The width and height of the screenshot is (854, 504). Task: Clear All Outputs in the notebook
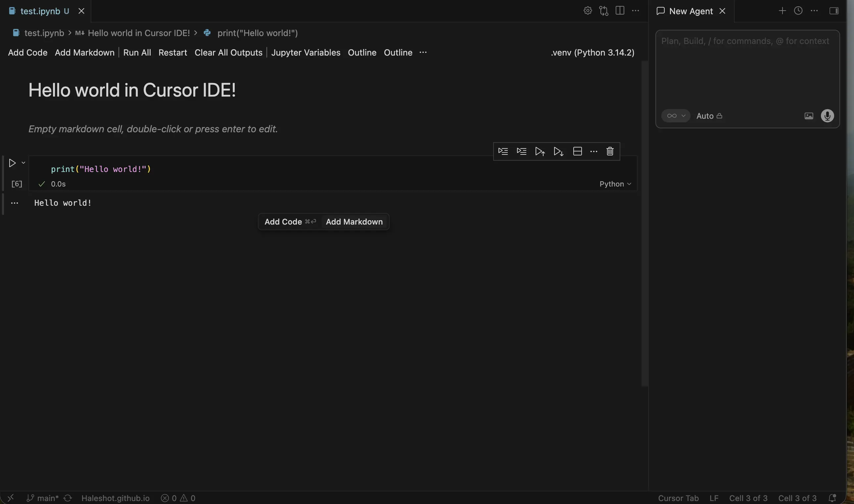coord(228,53)
